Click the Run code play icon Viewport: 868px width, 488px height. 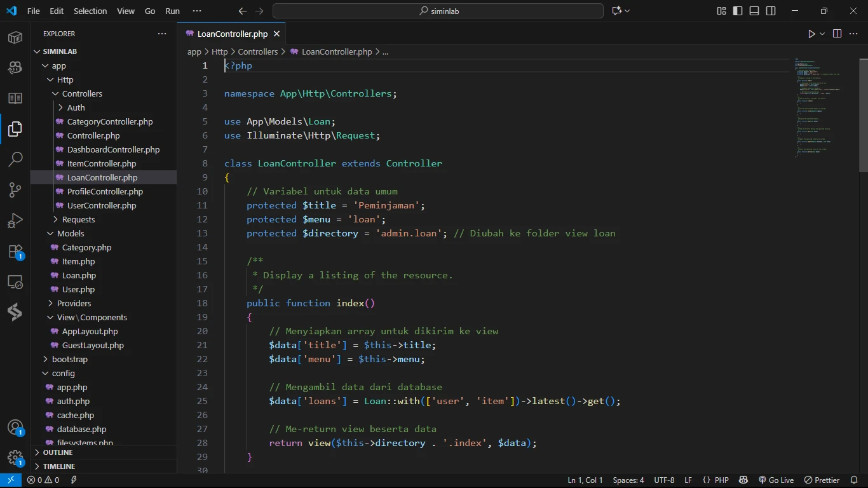click(x=811, y=34)
